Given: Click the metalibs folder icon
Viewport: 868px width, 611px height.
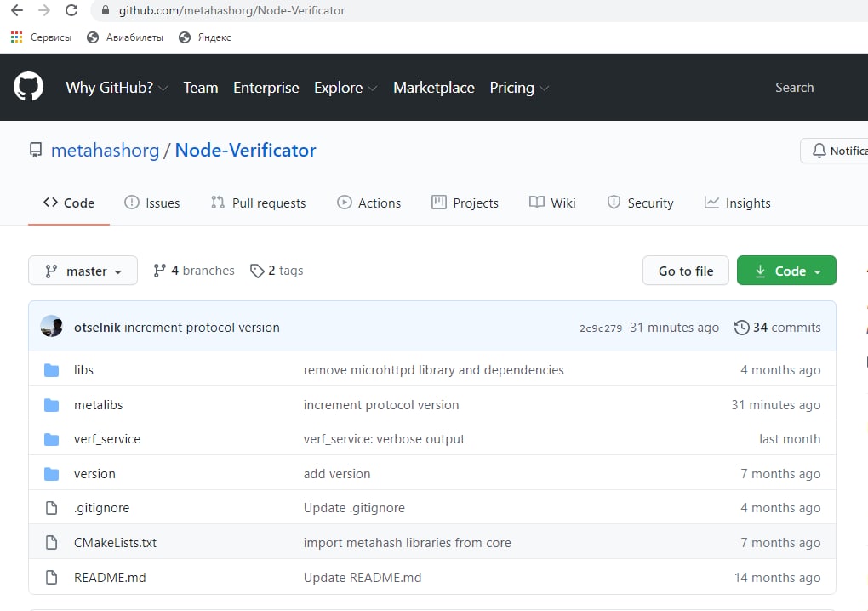Looking at the screenshot, I should (x=51, y=404).
